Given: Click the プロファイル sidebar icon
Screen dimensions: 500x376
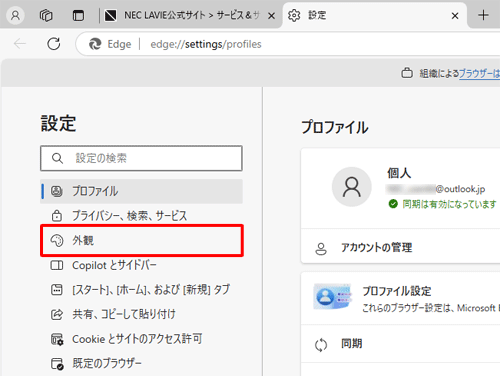Looking at the screenshot, I should pos(57,191).
